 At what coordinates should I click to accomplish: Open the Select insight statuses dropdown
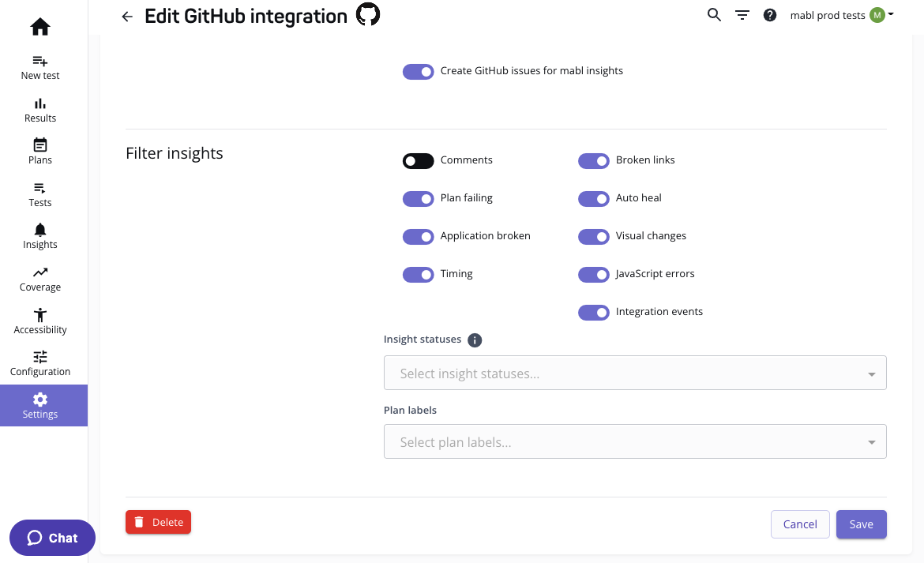click(x=635, y=373)
